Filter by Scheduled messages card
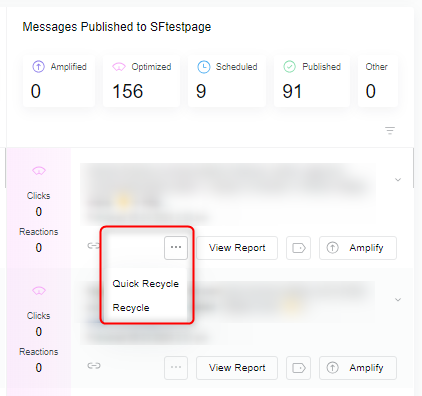This screenshot has height=396, width=422. (x=227, y=81)
